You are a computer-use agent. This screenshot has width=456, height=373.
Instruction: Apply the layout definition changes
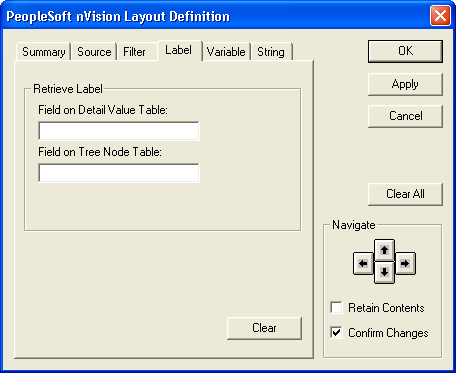pyautogui.click(x=405, y=84)
